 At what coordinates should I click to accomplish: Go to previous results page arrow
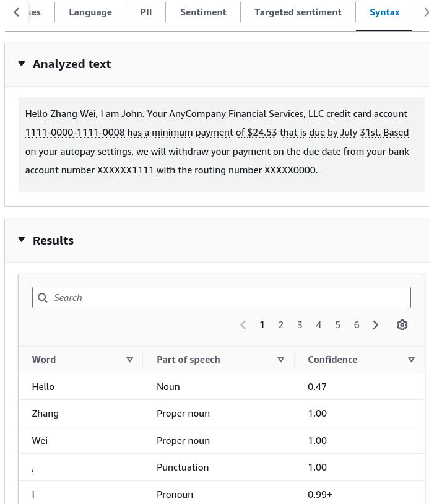(x=243, y=325)
